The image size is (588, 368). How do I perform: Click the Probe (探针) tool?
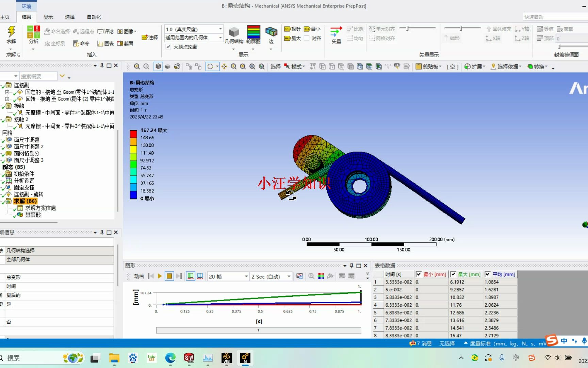coord(293,29)
